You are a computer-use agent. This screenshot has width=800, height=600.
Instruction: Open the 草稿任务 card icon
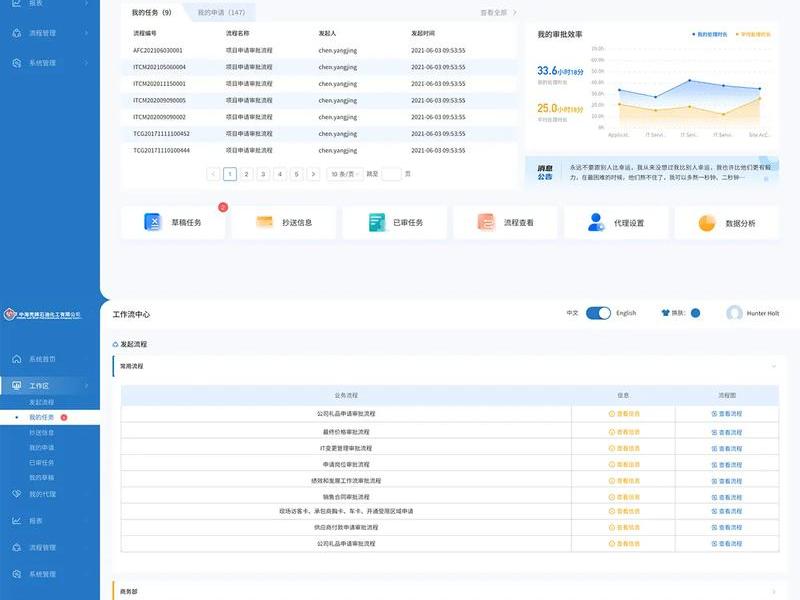coord(152,222)
